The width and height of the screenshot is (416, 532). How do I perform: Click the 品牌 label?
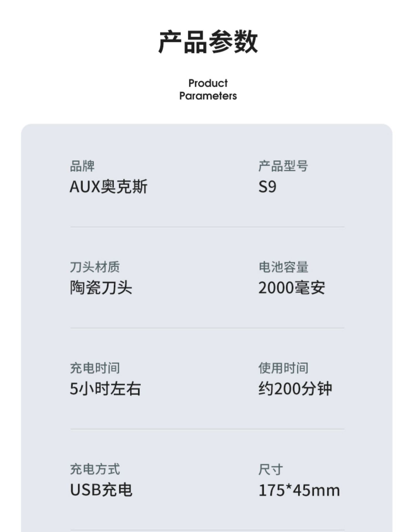pyautogui.click(x=82, y=166)
